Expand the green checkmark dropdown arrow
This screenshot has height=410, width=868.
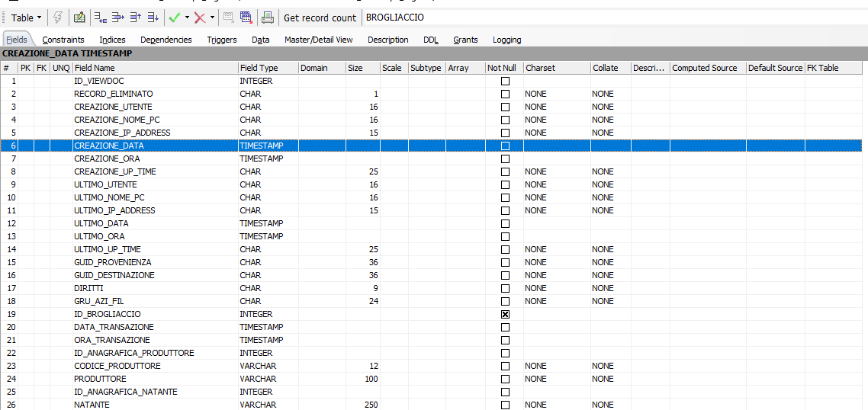187,18
